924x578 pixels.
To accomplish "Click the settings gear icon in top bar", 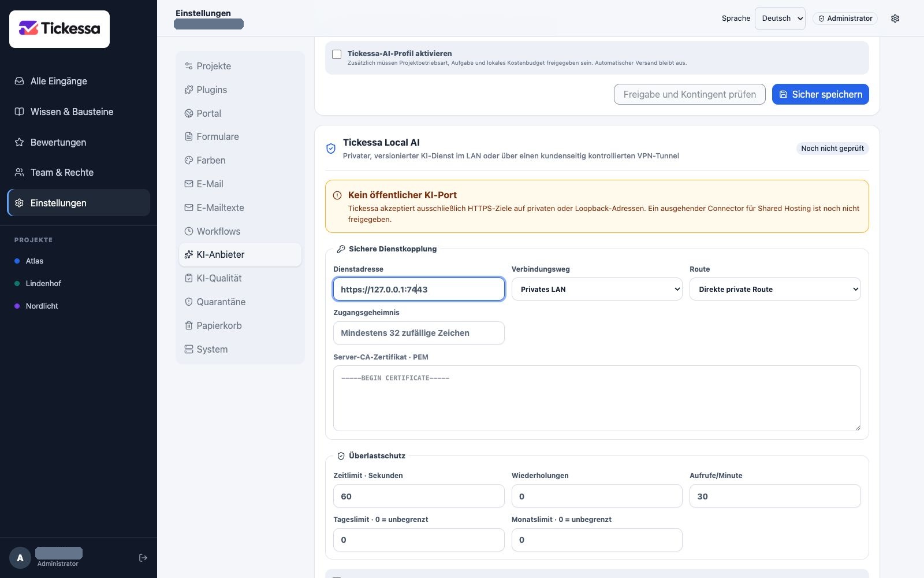I will [895, 18].
